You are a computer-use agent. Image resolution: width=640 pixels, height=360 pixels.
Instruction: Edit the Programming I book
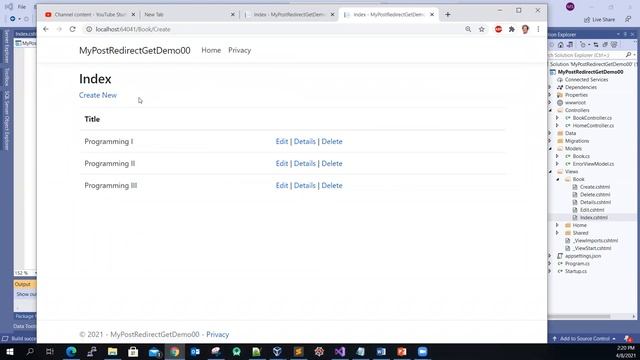click(282, 141)
